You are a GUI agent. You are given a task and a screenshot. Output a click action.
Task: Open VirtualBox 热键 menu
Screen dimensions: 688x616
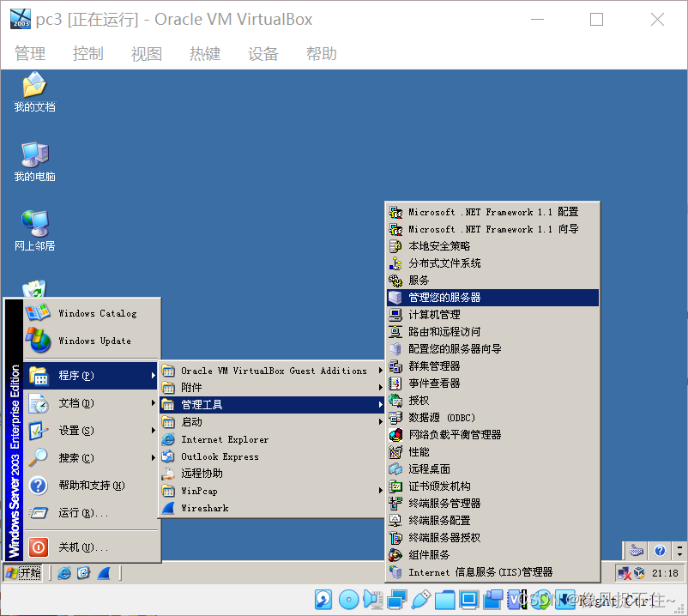(x=205, y=54)
